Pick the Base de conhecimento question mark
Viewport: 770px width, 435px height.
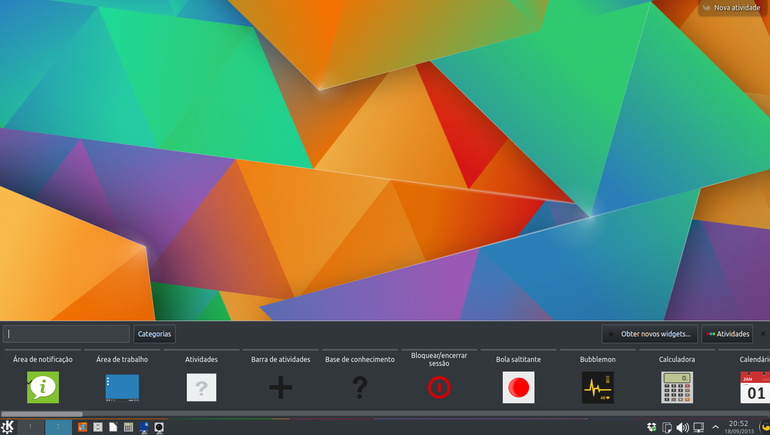(360, 387)
